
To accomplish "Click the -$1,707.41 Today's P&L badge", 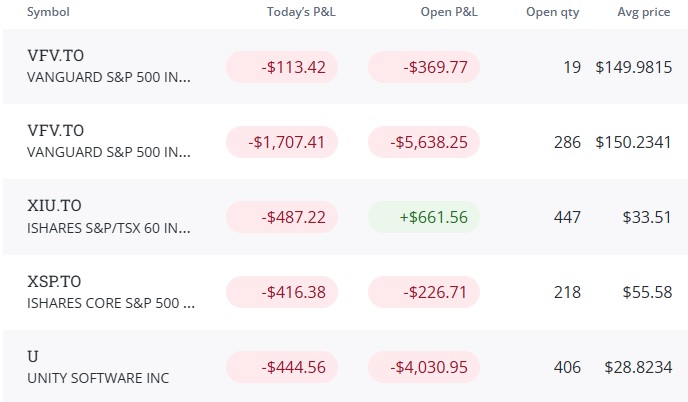I will (282, 142).
